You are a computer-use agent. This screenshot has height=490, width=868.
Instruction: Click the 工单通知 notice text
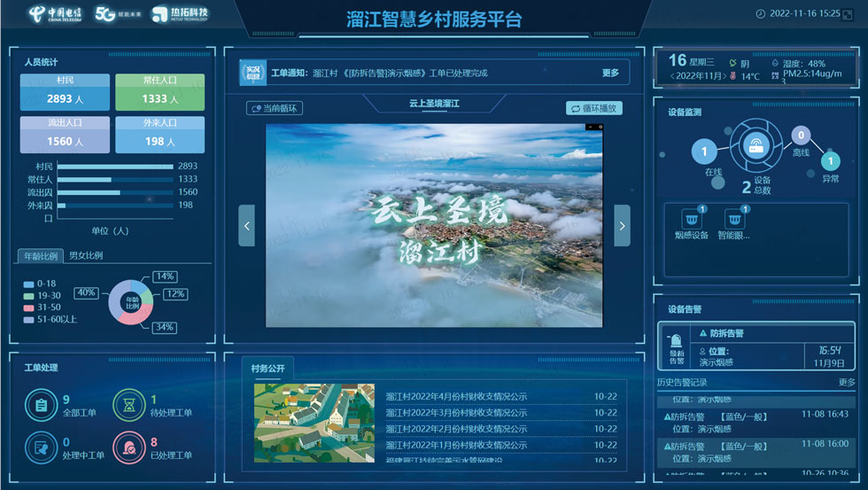tap(379, 73)
